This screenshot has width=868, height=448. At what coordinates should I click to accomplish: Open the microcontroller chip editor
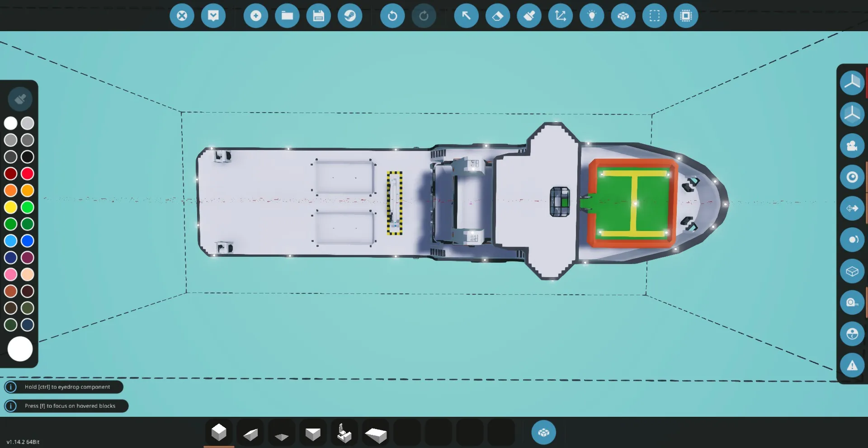coord(685,16)
